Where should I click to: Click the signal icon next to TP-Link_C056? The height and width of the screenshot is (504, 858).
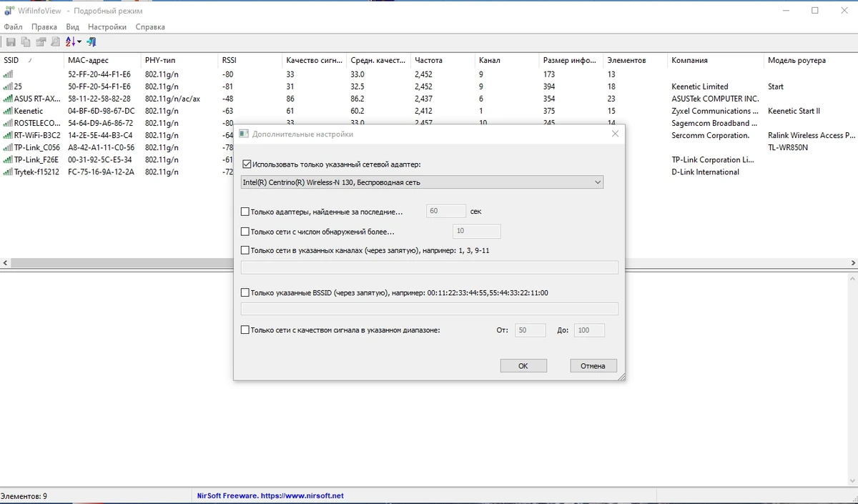click(x=8, y=147)
